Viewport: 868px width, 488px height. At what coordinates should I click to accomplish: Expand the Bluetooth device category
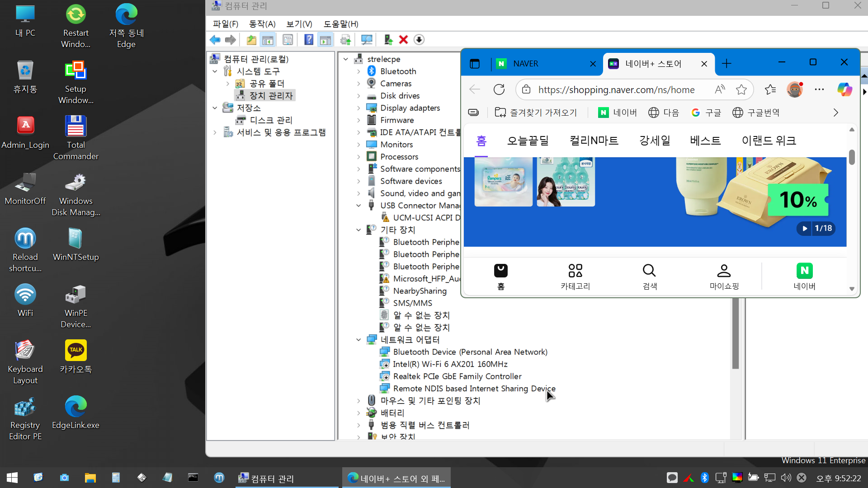pyautogui.click(x=359, y=71)
